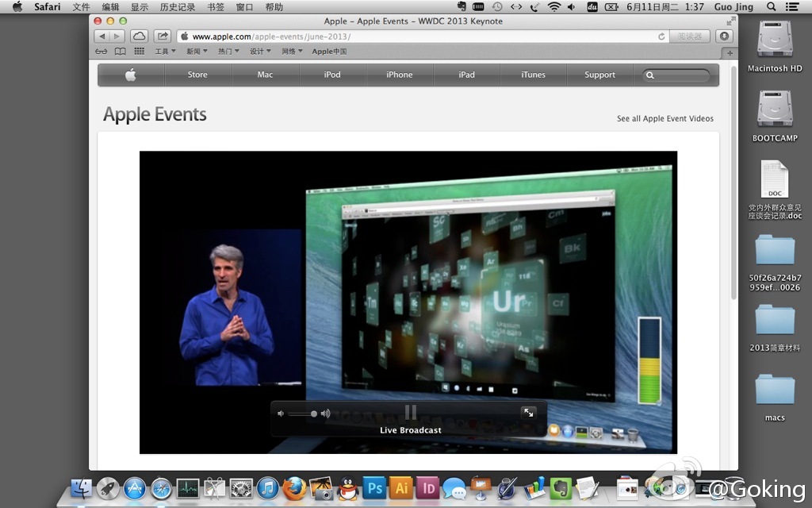Click See all Apple Event Videos

pyautogui.click(x=665, y=119)
